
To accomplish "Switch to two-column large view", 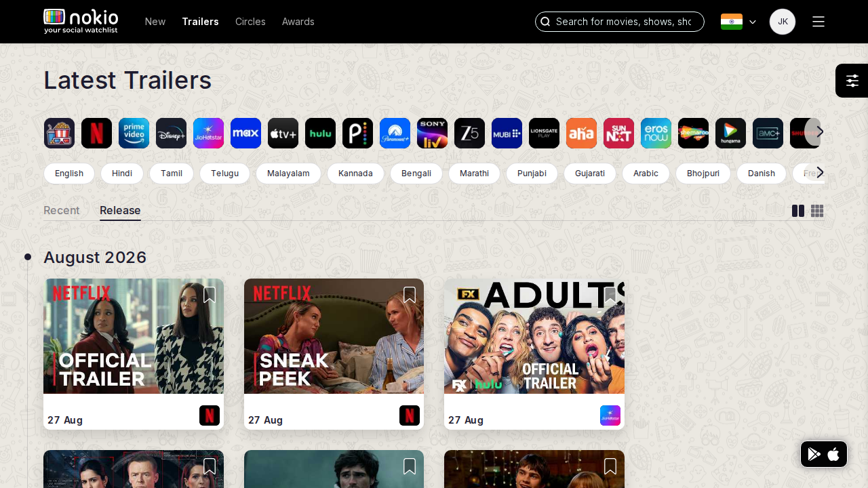I will point(798,211).
